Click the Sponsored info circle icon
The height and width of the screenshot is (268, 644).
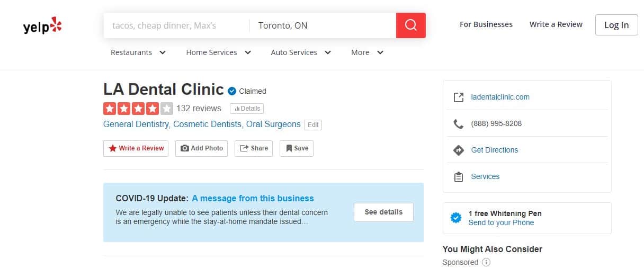[x=486, y=262]
